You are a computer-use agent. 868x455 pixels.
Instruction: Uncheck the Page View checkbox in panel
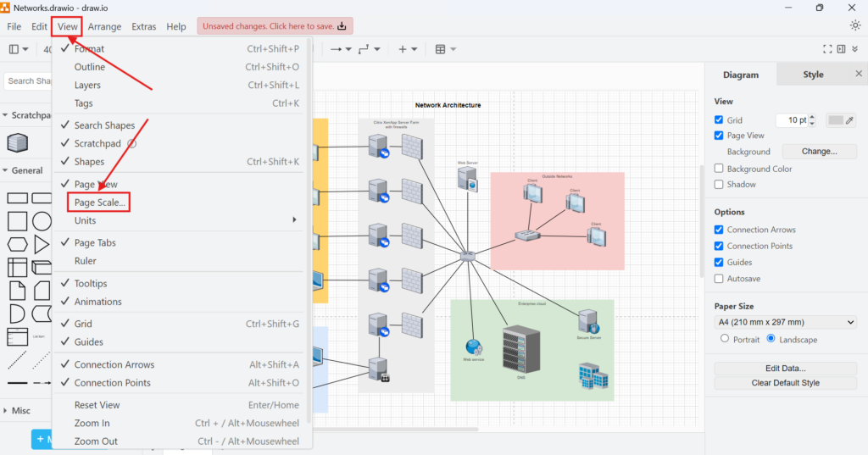(x=719, y=135)
